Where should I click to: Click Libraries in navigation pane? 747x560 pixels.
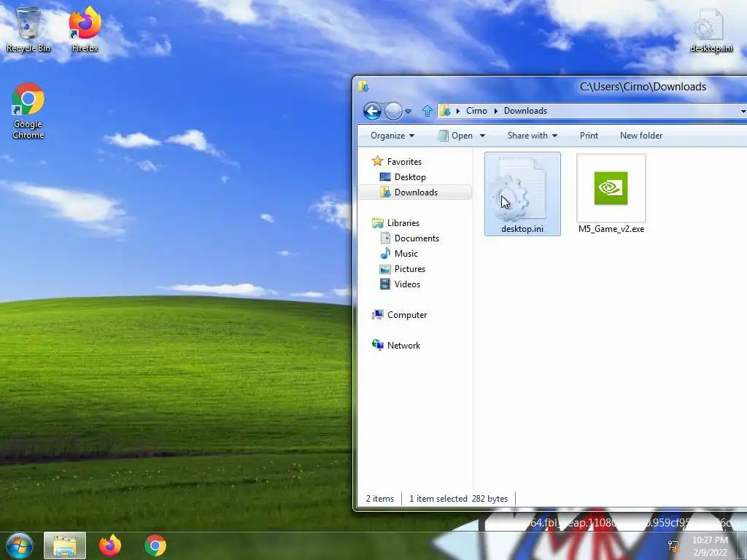pos(403,223)
